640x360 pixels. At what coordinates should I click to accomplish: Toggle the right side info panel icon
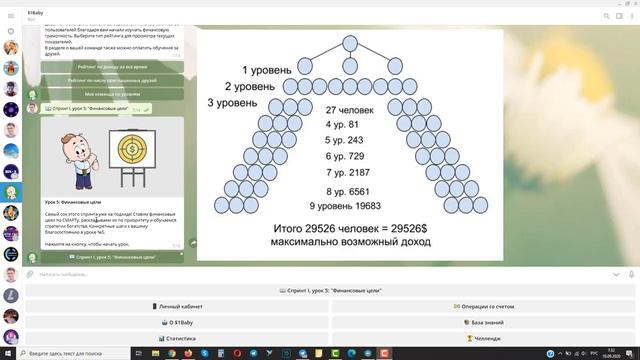619,16
